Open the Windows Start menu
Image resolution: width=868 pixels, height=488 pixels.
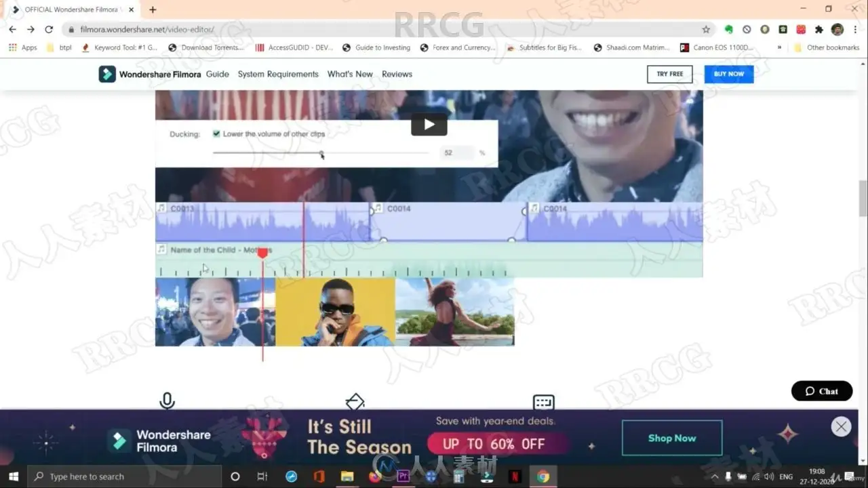pos(13,476)
